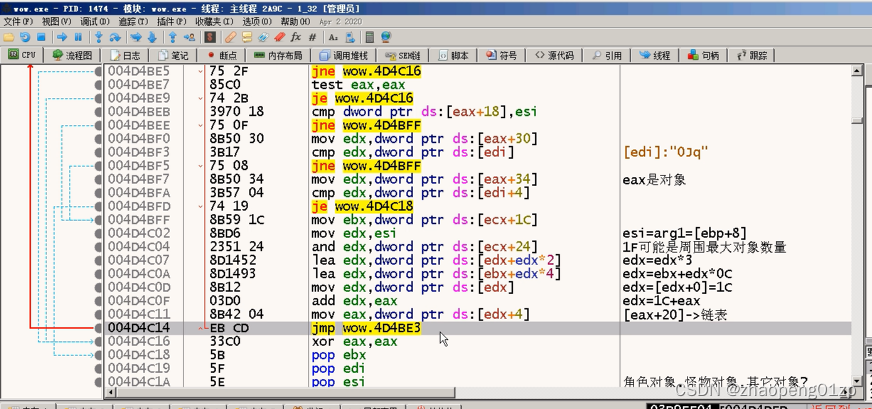Search strings with the Az icon
872x409 pixels.
[x=333, y=37]
